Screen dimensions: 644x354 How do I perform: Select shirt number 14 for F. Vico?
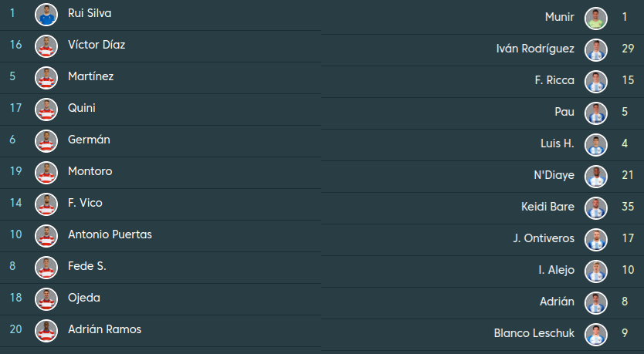[x=15, y=203]
